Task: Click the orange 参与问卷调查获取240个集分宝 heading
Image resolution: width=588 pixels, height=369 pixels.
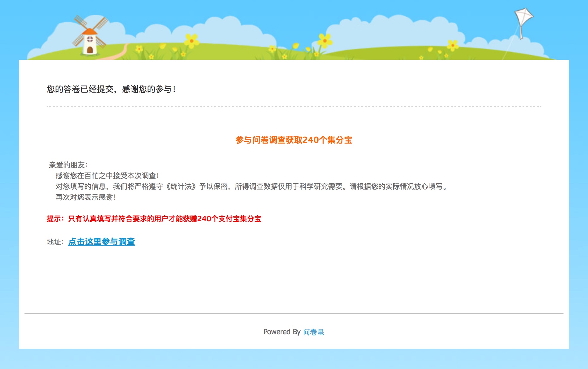Action: coord(294,140)
